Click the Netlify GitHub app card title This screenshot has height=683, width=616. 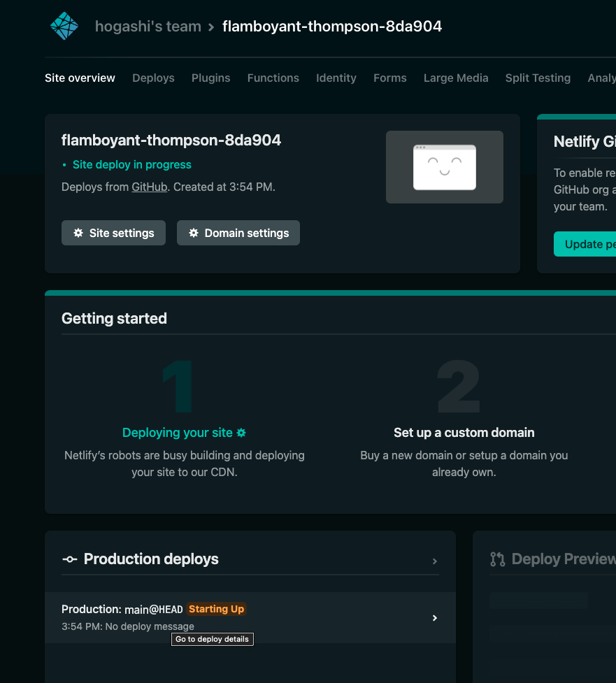[x=585, y=141]
